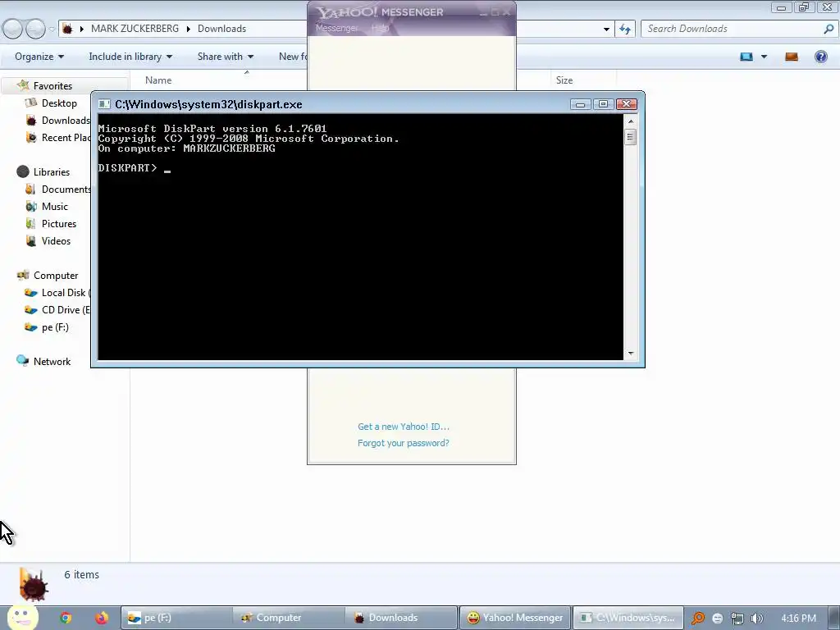The width and height of the screenshot is (840, 630).
Task: Switch to Computer taskbar window
Action: 289,618
